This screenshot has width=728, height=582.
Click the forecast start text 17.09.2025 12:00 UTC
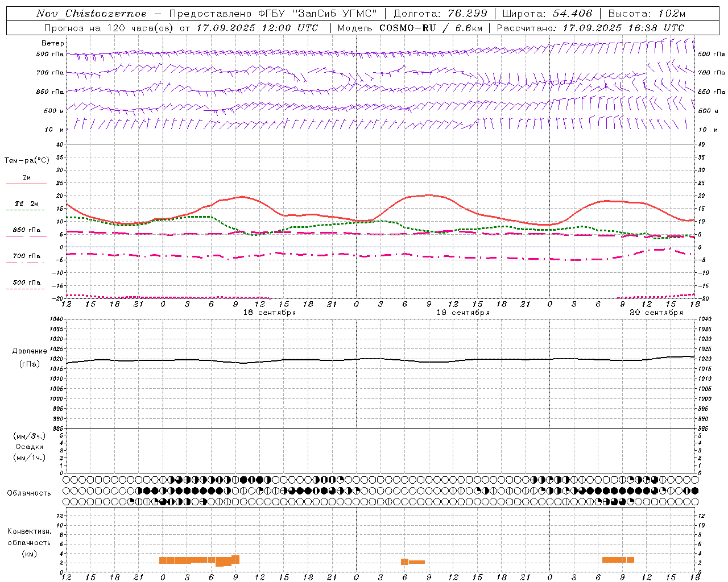coord(257,28)
